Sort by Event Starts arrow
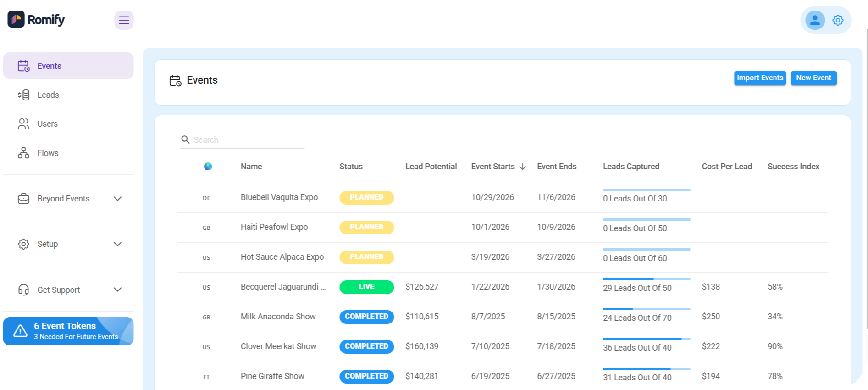 pos(522,167)
